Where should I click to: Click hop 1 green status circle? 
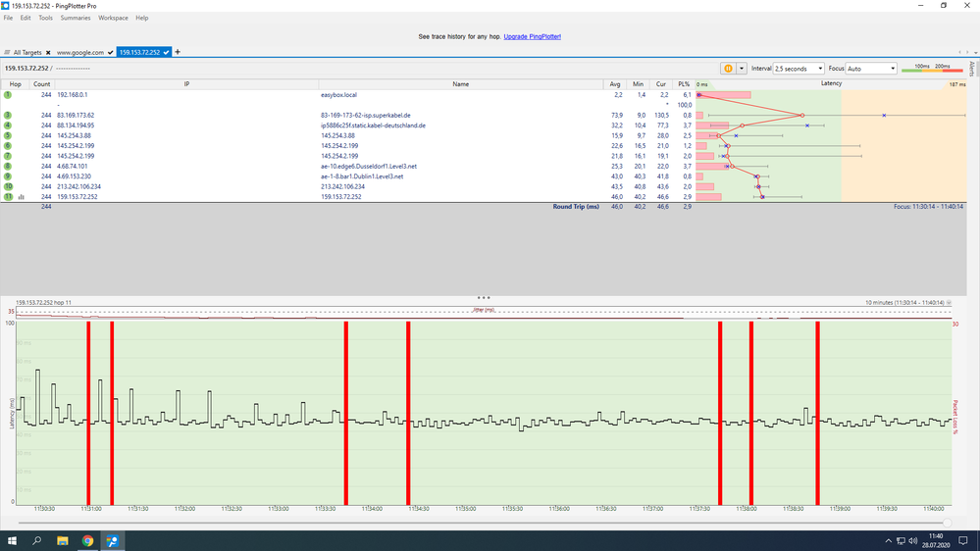tap(8, 95)
